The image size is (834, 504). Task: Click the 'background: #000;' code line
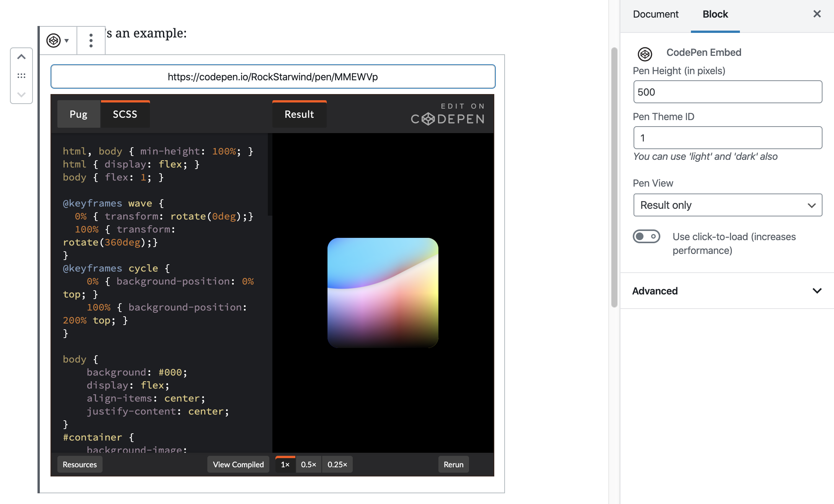click(x=137, y=372)
